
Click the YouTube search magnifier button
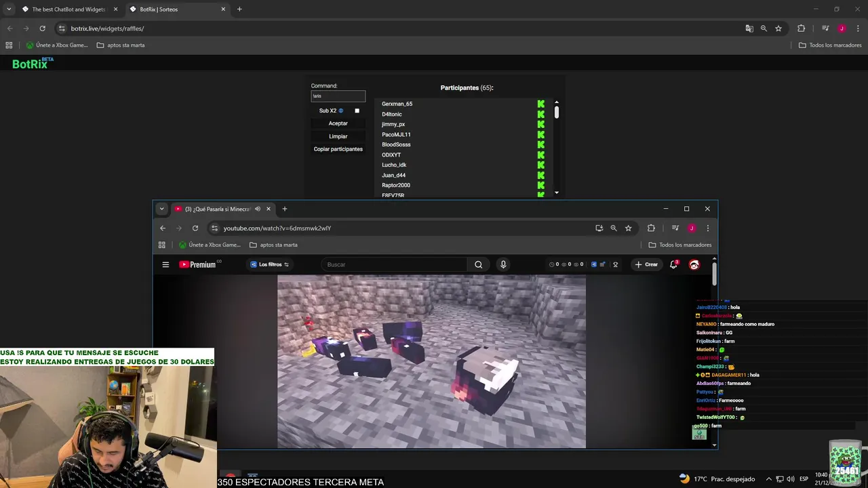tap(478, 264)
